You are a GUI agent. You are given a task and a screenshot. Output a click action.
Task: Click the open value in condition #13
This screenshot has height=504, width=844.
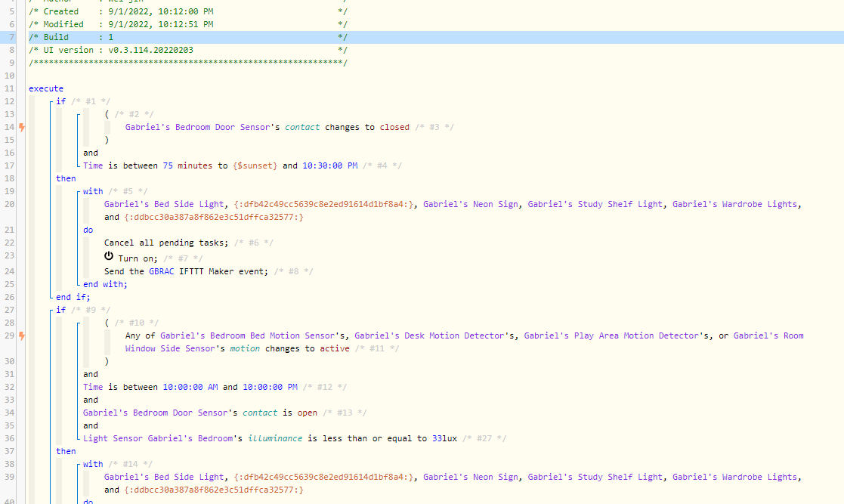coord(308,413)
